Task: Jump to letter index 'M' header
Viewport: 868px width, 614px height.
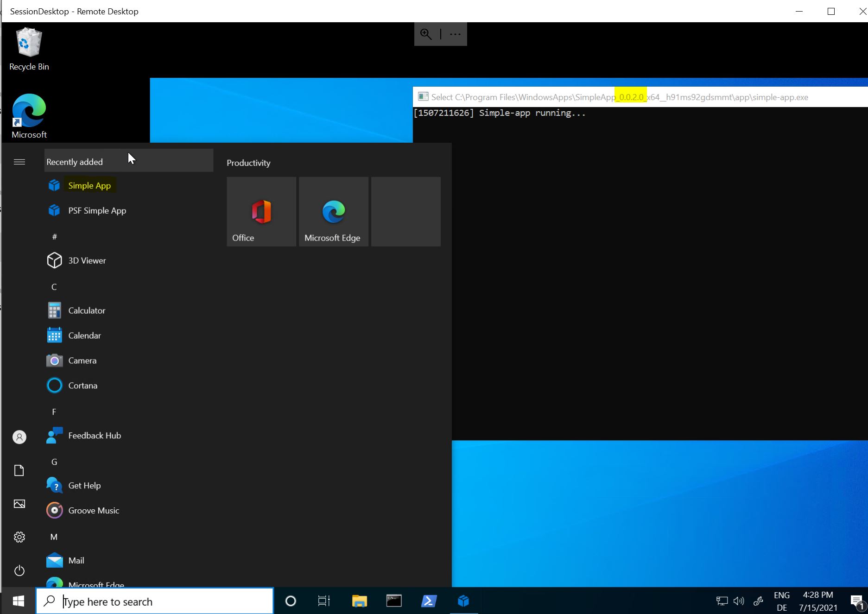Action: [54, 537]
